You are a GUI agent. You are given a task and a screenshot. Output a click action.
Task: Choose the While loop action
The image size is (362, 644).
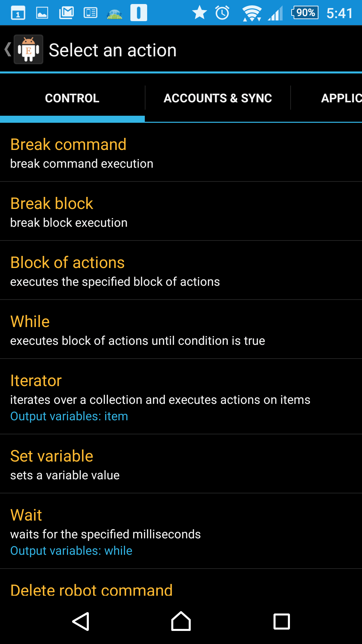click(x=181, y=330)
